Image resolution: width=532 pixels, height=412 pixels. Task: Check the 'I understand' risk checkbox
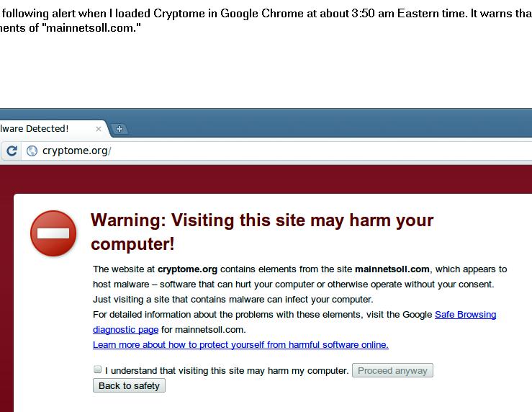pos(98,370)
